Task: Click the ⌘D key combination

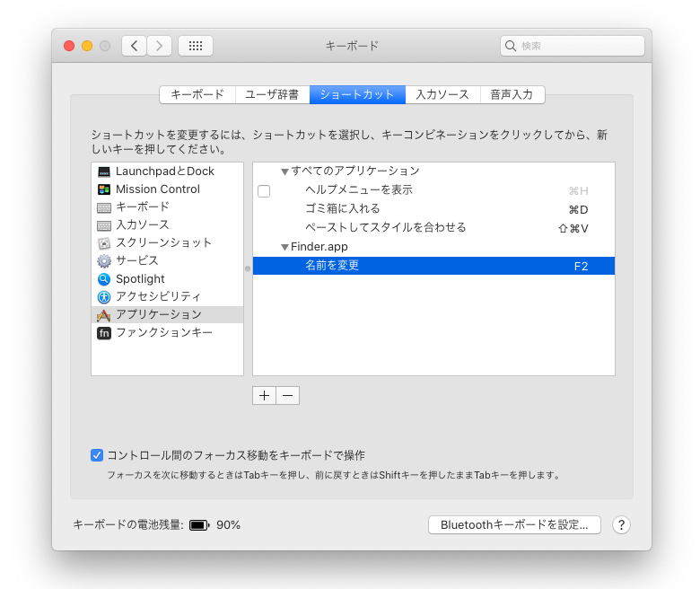Action: (578, 210)
